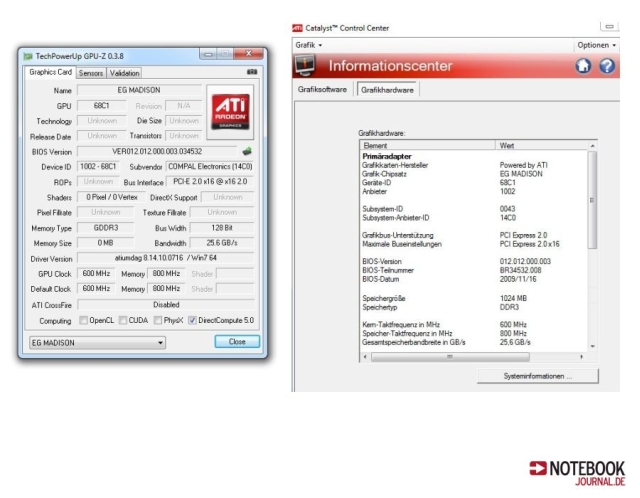640x498 pixels.
Task: Select the Kern-Taktfrequenz in MHz row
Action: pos(473,325)
